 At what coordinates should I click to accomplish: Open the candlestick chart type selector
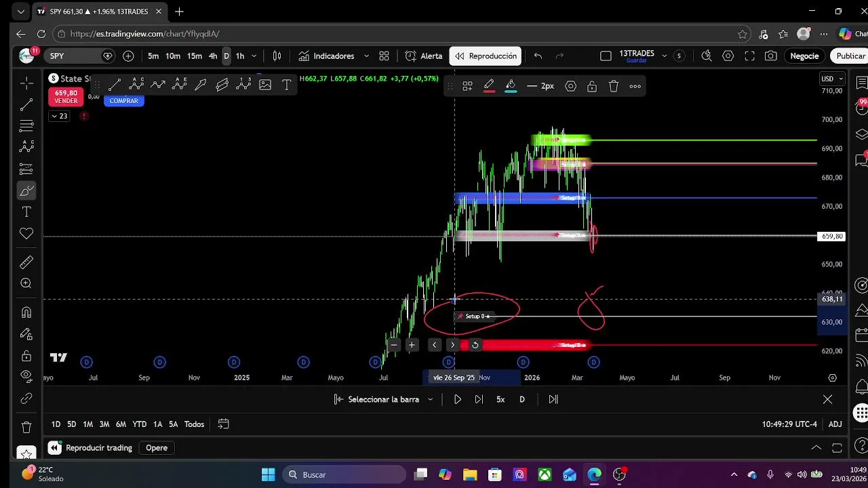click(x=277, y=56)
